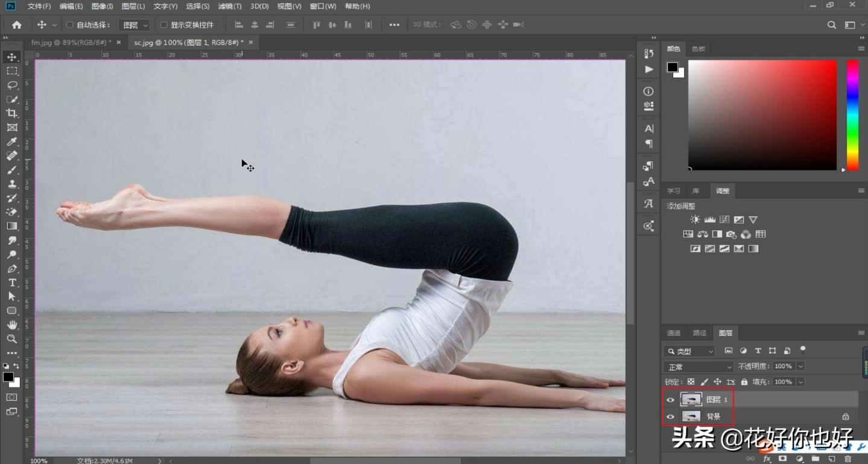The image size is (868, 464).
Task: Hide the 图层 1 layer
Action: [x=670, y=400]
